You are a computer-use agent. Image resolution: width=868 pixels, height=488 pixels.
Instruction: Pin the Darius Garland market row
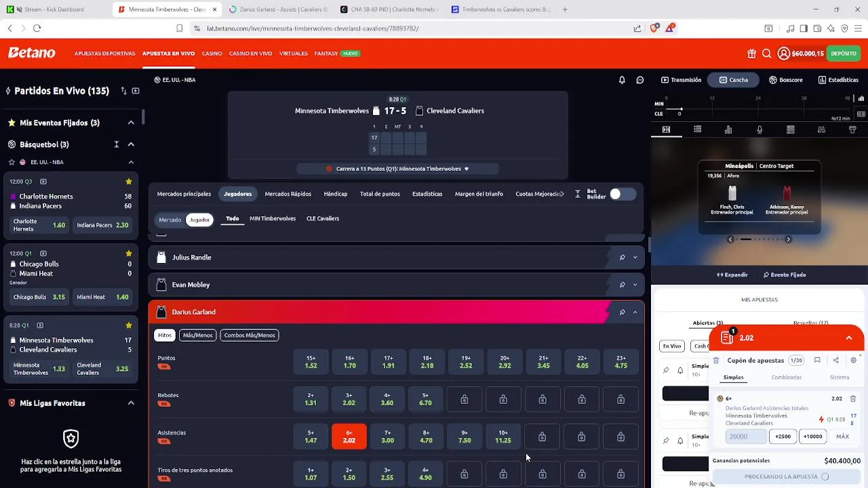click(622, 312)
